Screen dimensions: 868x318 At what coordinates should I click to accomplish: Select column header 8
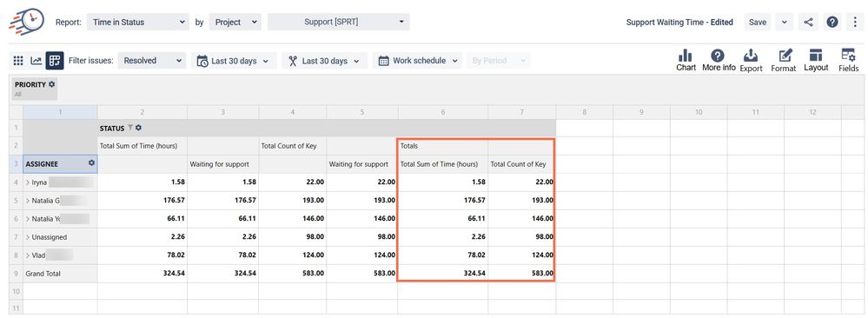584,112
